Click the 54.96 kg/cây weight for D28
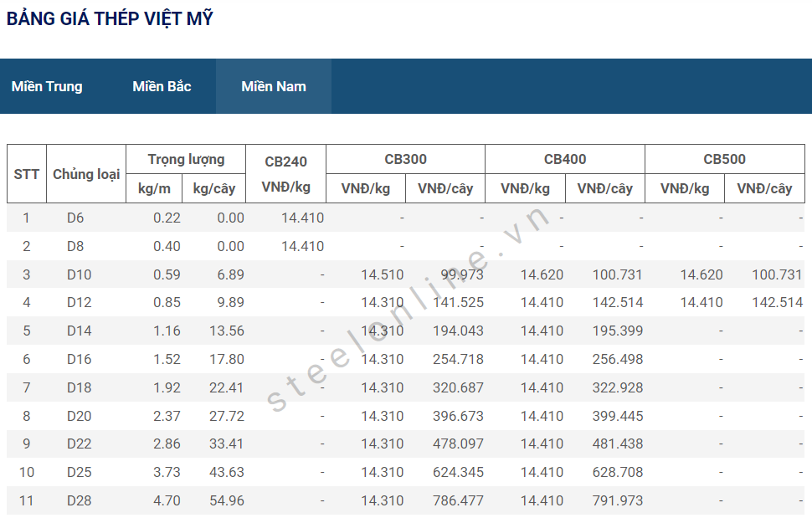The image size is (812, 523). (x=227, y=500)
